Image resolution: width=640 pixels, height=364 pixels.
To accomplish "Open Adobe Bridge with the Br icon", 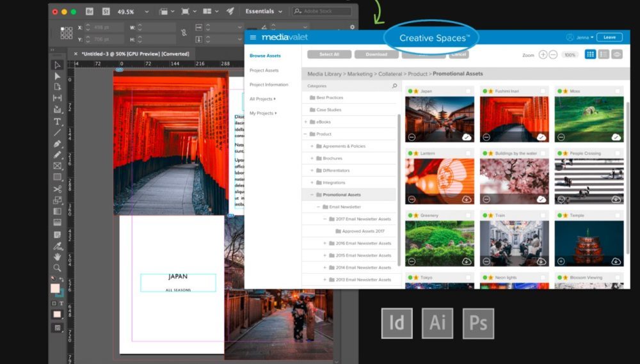I will 90,12.
